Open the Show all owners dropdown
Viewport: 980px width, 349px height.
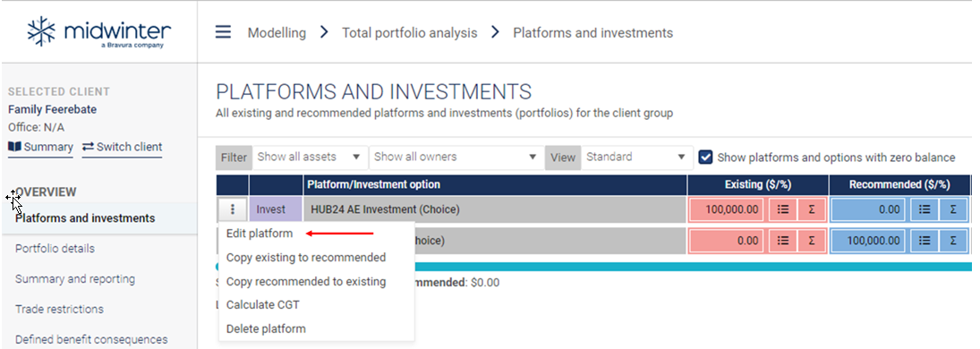(x=456, y=157)
